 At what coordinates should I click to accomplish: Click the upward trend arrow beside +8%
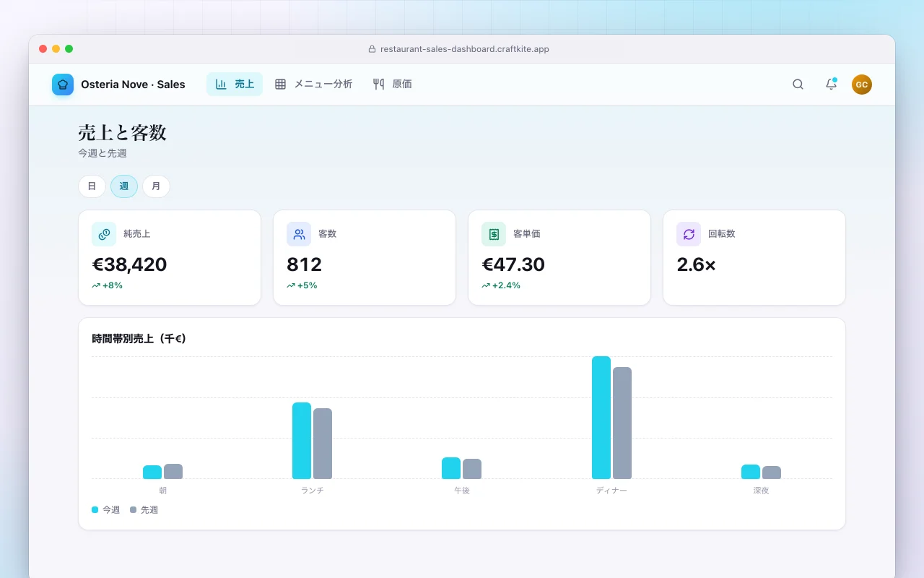(96, 285)
